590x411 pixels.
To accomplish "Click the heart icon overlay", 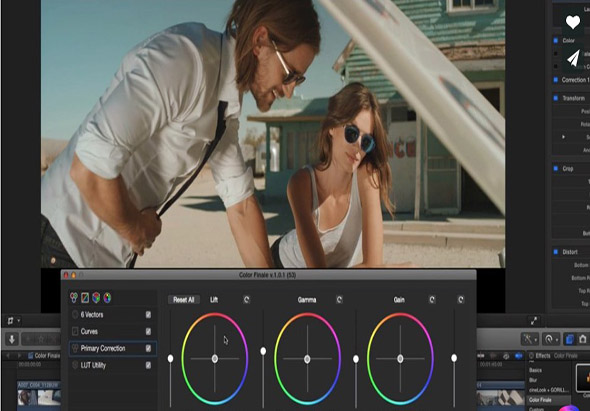I will point(573,22).
